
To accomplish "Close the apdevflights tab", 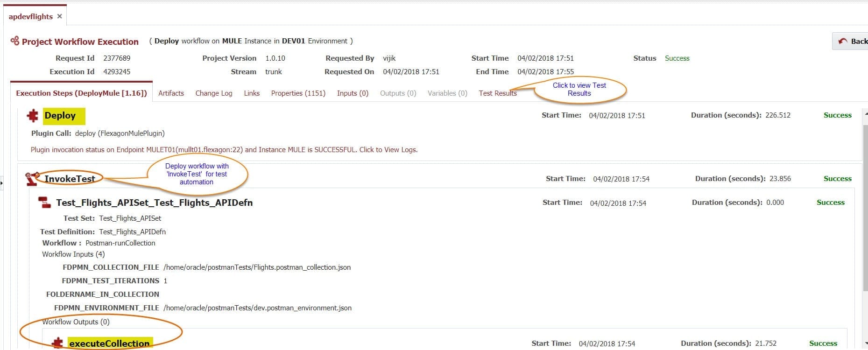I will point(59,16).
